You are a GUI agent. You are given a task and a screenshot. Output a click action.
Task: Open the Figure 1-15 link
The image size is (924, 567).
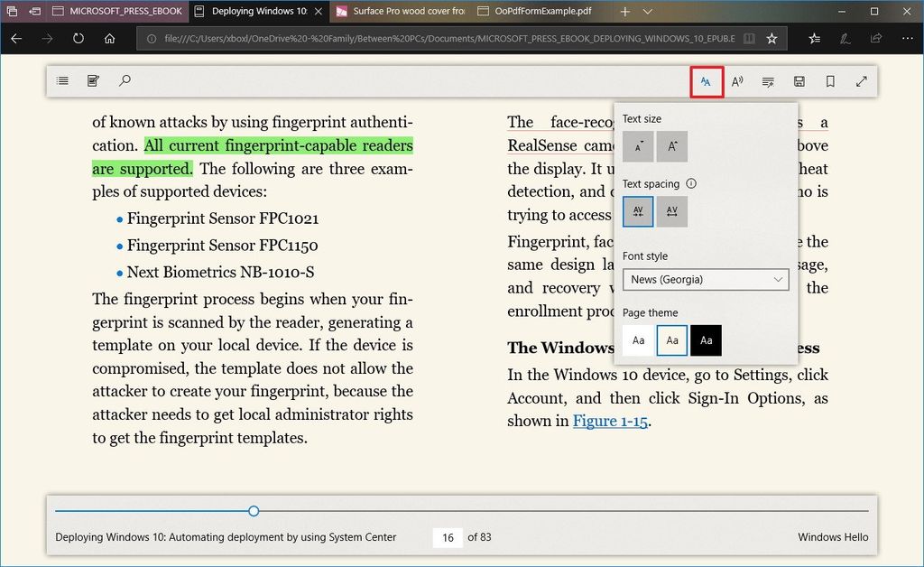click(x=611, y=421)
